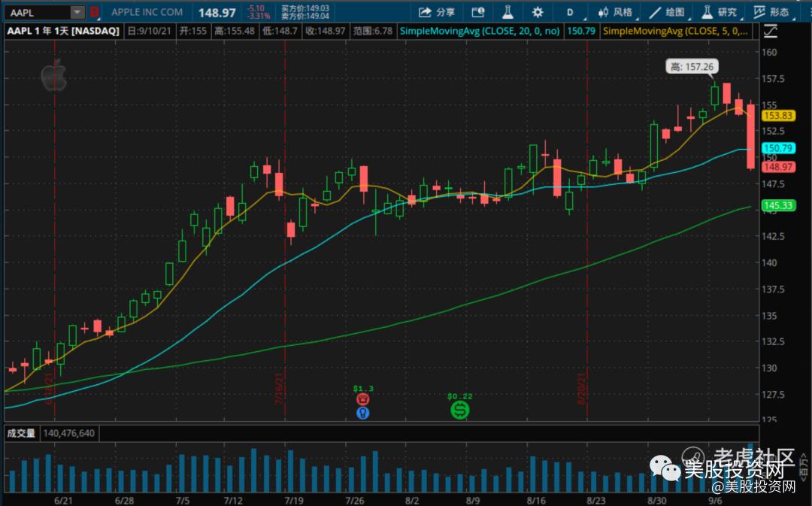812x506 pixels.
Task: Open chart settings gear icon
Action: pyautogui.click(x=538, y=12)
